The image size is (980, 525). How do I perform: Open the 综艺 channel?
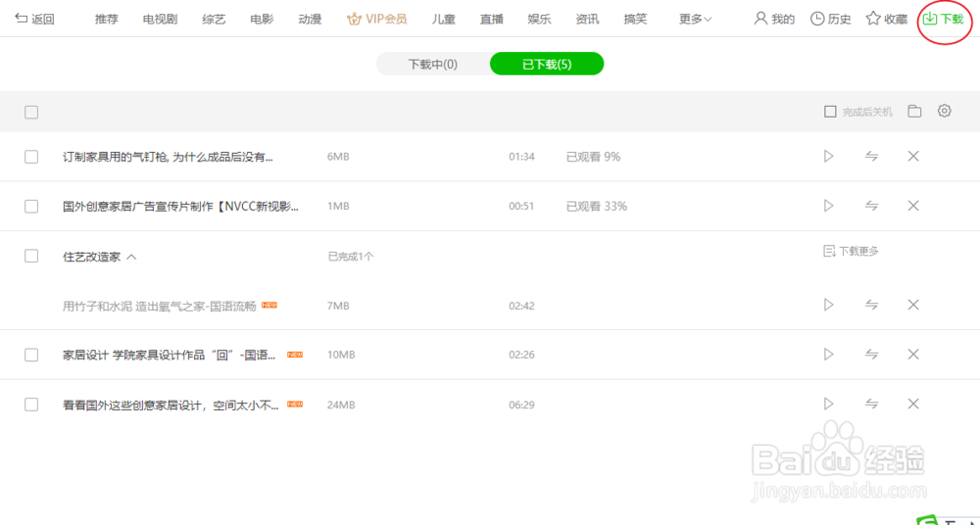coord(214,19)
